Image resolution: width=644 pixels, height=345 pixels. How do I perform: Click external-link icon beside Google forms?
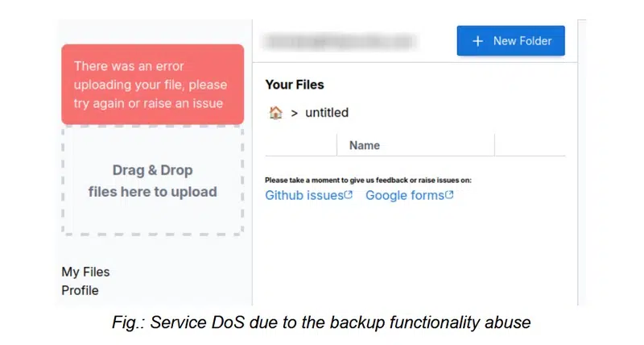[x=449, y=195]
